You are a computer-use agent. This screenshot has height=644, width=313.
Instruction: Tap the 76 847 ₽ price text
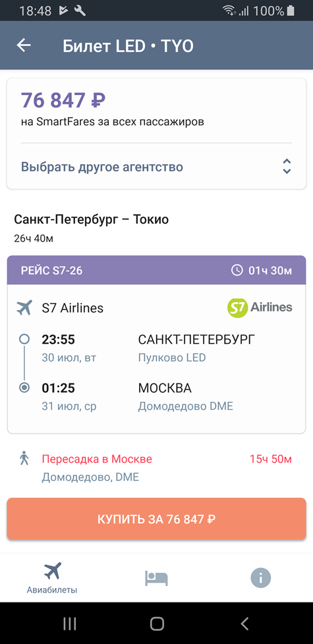coord(63,100)
